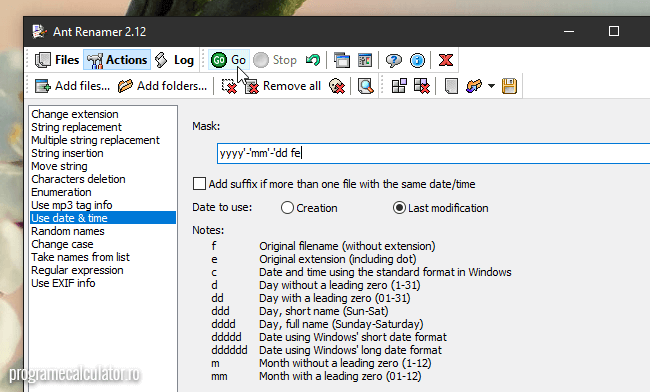Select the Use mp3 tag info action
The image size is (650, 392).
103,205
